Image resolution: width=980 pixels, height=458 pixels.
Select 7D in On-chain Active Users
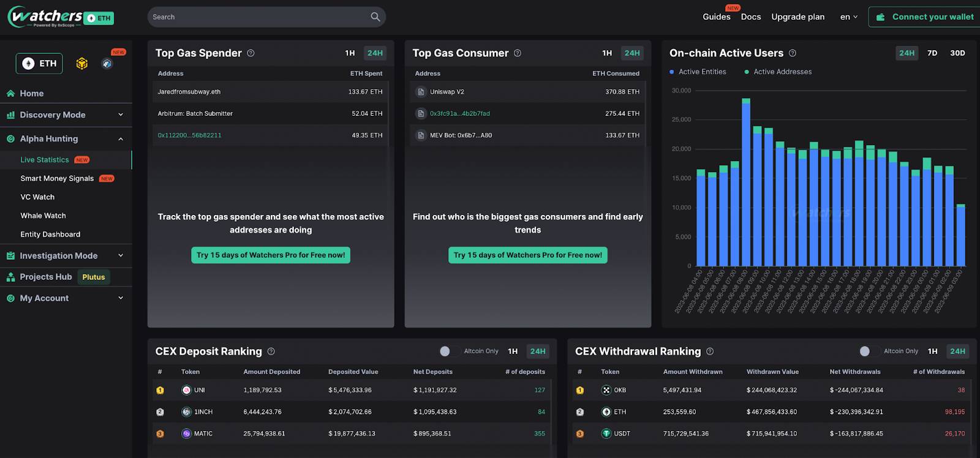click(x=932, y=53)
